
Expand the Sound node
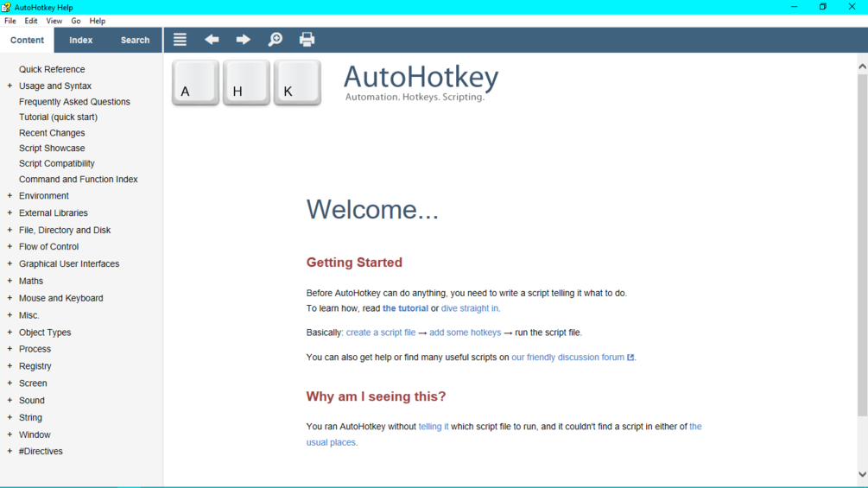pos(10,401)
